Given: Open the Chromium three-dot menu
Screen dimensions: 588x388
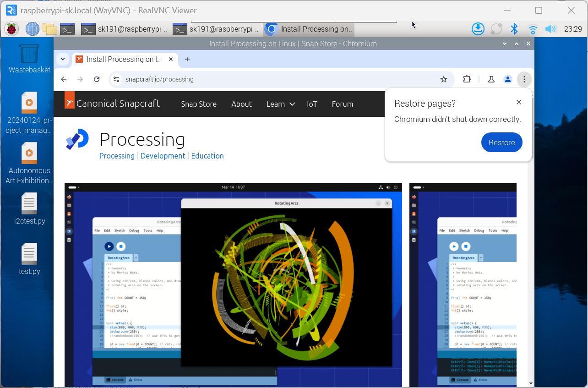Looking at the screenshot, I should tap(524, 79).
